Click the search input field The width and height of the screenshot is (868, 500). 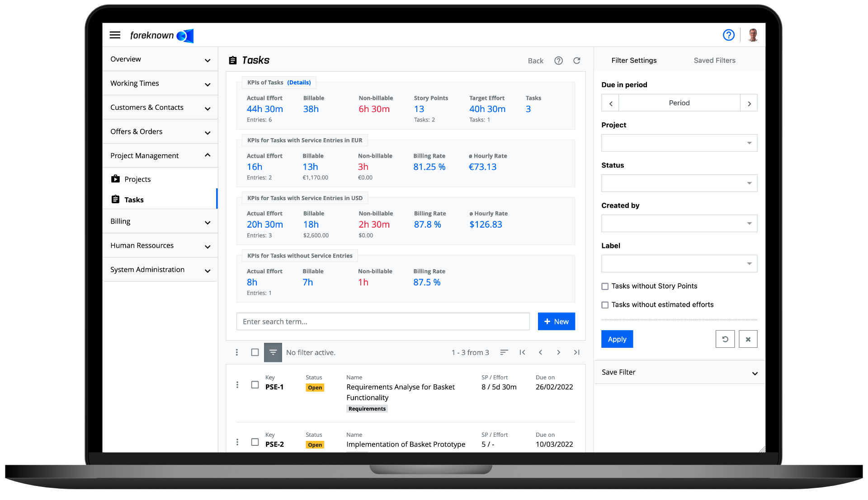click(x=382, y=321)
